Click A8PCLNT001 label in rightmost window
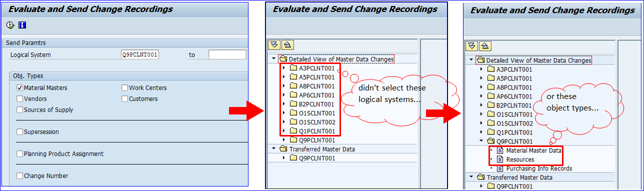The width and height of the screenshot is (644, 191). point(514,87)
